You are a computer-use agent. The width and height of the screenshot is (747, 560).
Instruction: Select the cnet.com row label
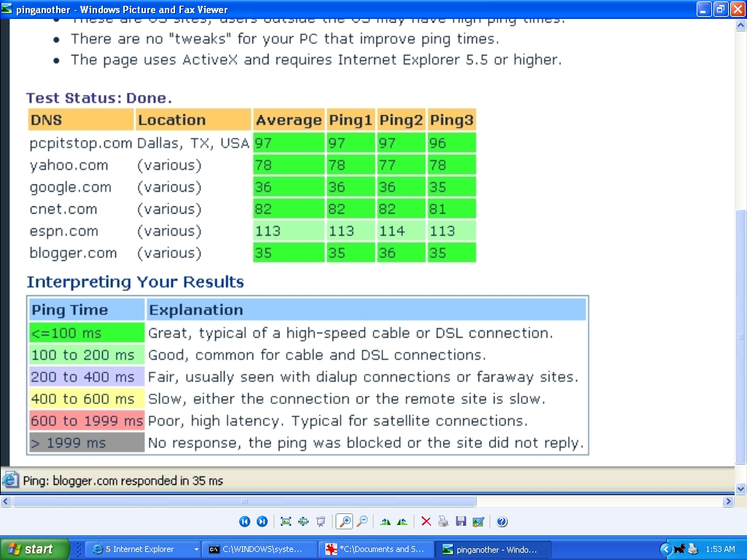[63, 209]
